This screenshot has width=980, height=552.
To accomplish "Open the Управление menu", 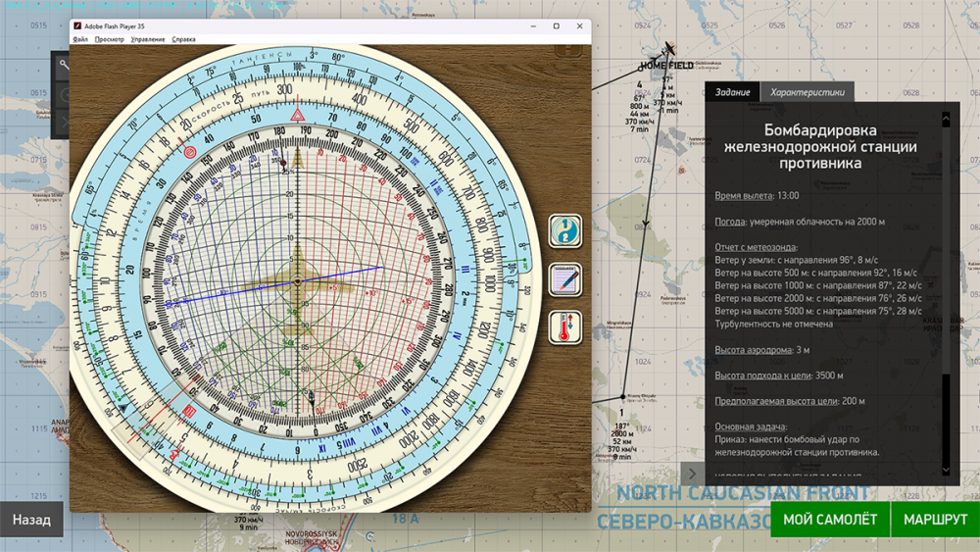I will pyautogui.click(x=148, y=39).
